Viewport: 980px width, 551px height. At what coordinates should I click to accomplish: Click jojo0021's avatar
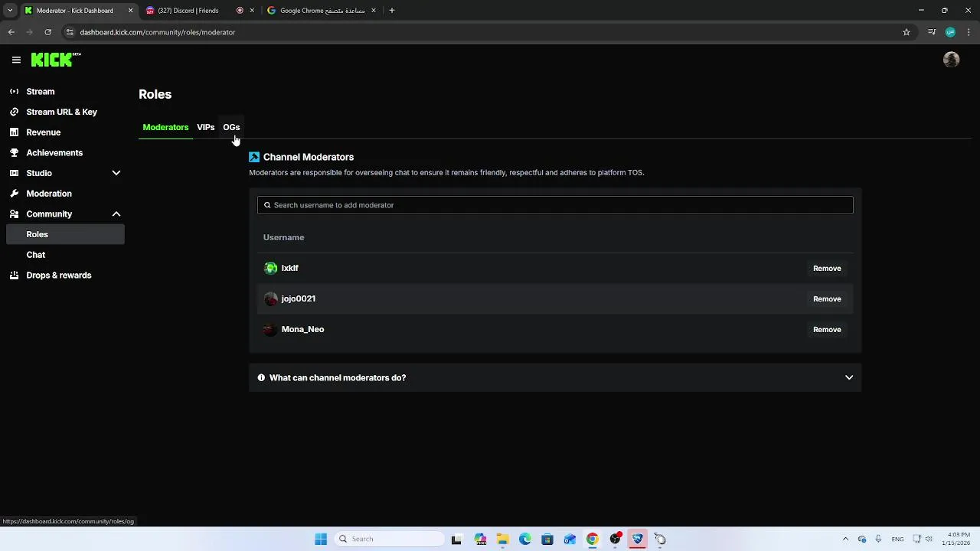tap(270, 298)
